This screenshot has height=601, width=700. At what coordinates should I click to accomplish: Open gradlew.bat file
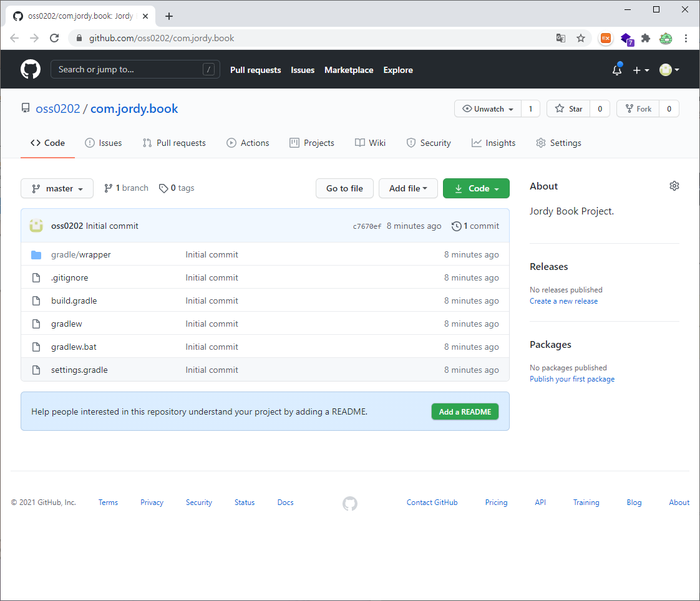coord(74,347)
